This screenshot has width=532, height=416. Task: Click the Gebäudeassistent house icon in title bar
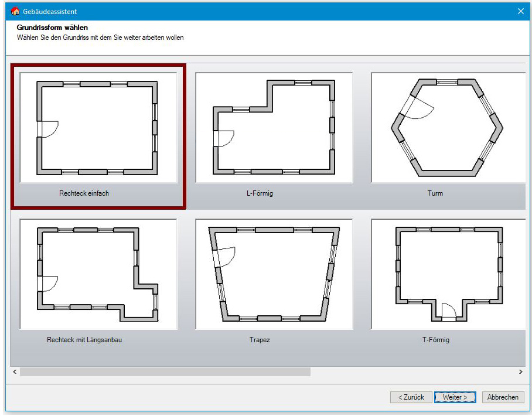(15, 12)
